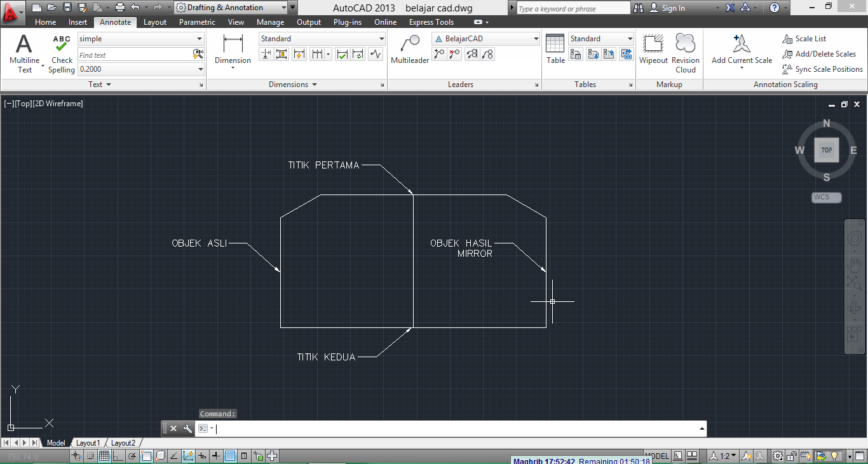
Task: Open the Layout1 tab
Action: (88, 442)
